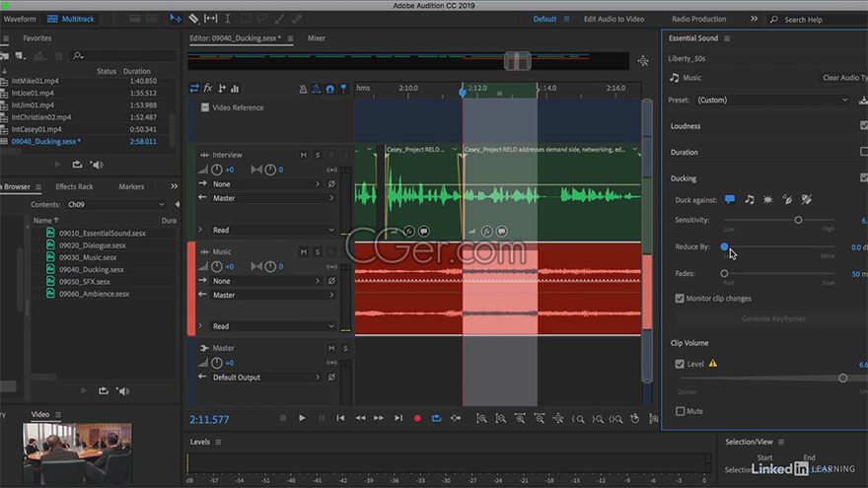Image resolution: width=868 pixels, height=488 pixels.
Task: Open the file search icon in Files panel
Action: (78, 55)
